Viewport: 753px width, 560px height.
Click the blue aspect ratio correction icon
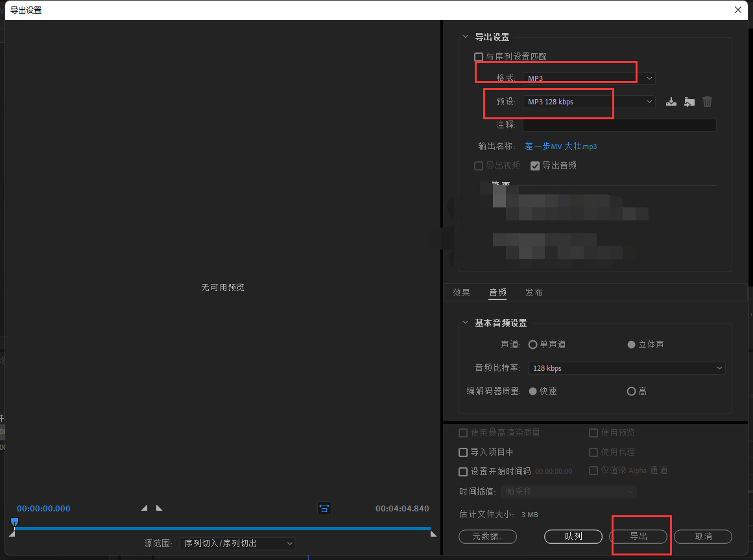click(x=324, y=509)
